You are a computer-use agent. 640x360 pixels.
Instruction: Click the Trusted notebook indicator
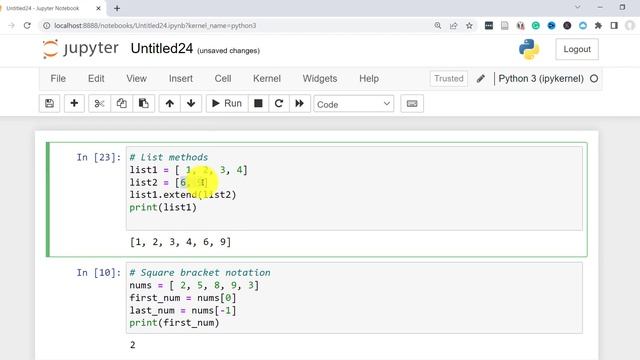tap(449, 78)
